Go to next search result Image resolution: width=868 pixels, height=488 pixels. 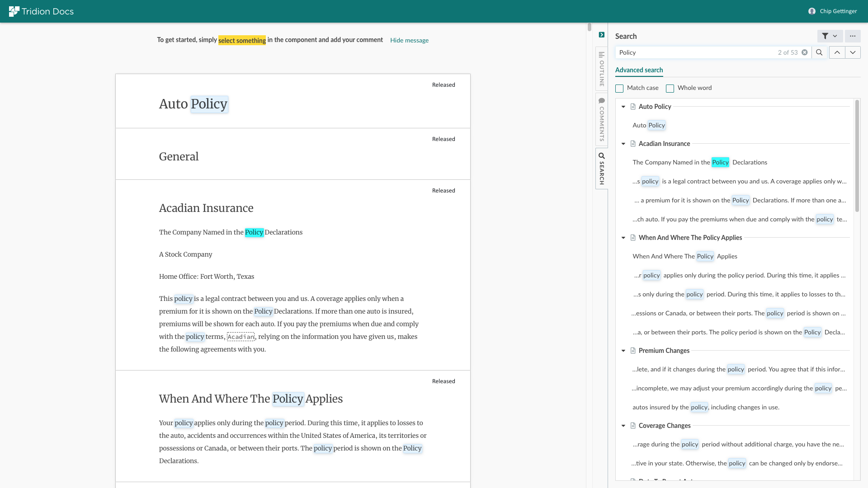(853, 52)
